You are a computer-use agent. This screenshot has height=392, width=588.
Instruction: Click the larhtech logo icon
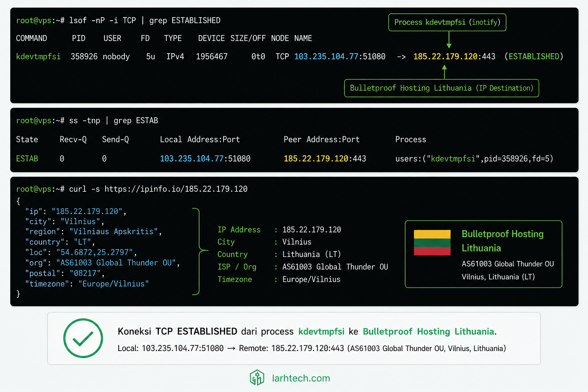(x=257, y=378)
